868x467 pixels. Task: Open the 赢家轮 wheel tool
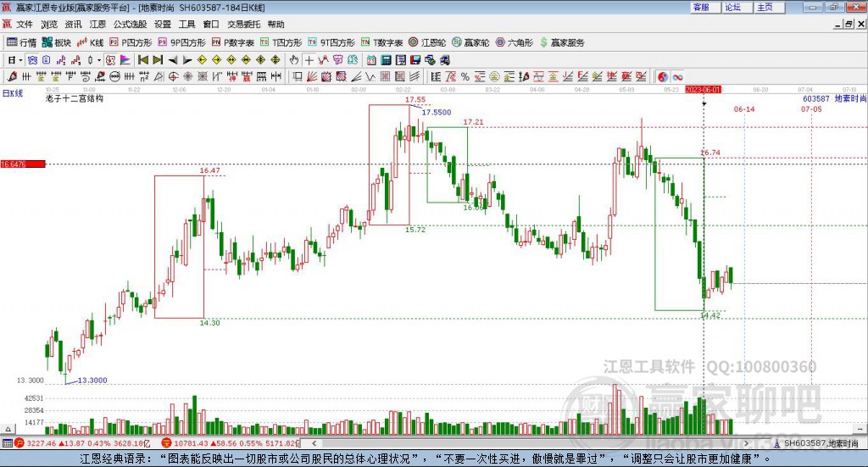470,42
